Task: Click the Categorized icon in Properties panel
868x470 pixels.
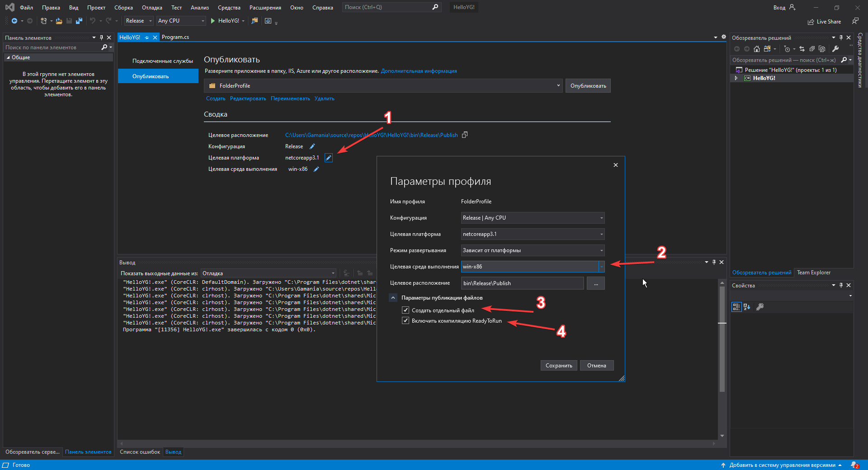Action: click(x=736, y=307)
